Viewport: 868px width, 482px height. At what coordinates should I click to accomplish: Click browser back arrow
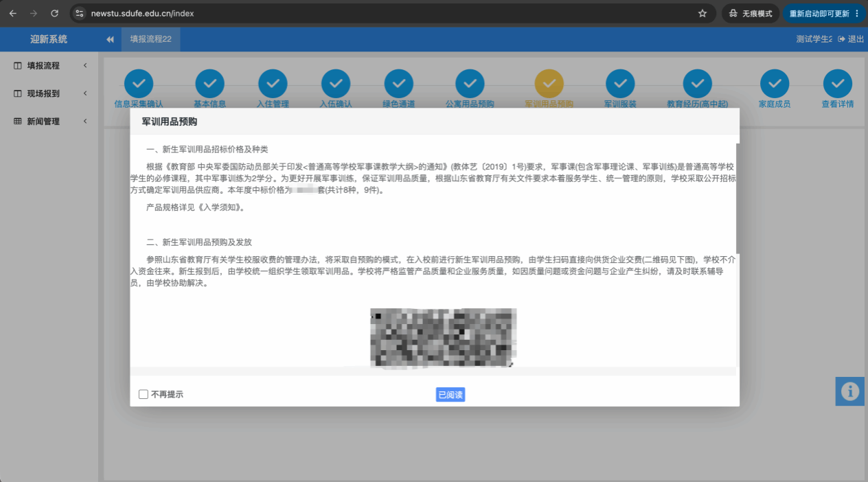(13, 13)
